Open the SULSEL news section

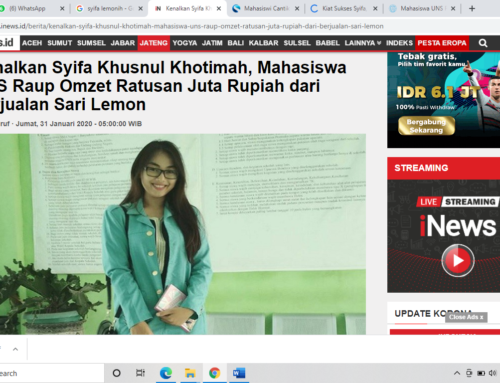[x=297, y=43]
